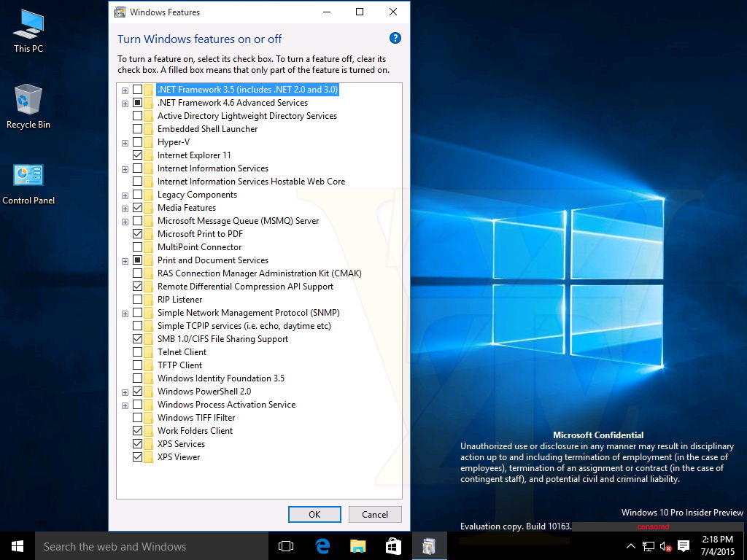Image resolution: width=747 pixels, height=560 pixels.
Task: Expand the Internet Information Services tree
Action: pos(125,169)
